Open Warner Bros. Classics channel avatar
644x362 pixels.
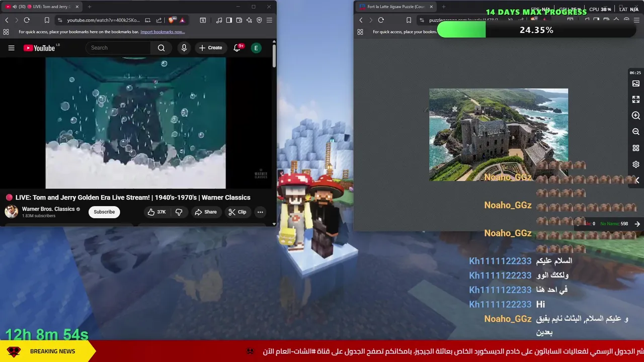coord(11,212)
